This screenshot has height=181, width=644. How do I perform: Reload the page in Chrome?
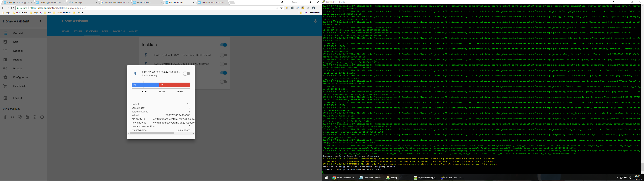(12, 8)
